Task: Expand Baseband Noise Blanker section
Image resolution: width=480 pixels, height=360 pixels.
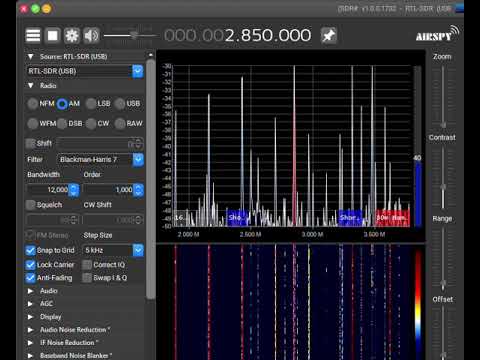Action: coord(30,356)
